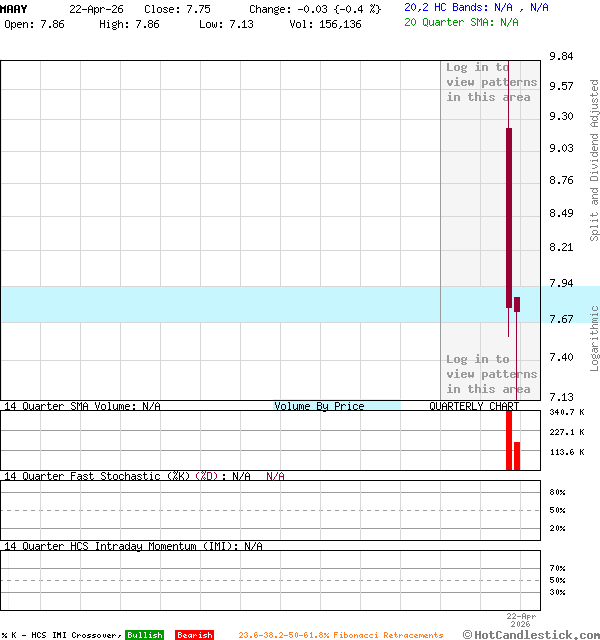This screenshot has width=600, height=640.
Task: Click the 20 Quarter SMA label
Action: (461, 21)
